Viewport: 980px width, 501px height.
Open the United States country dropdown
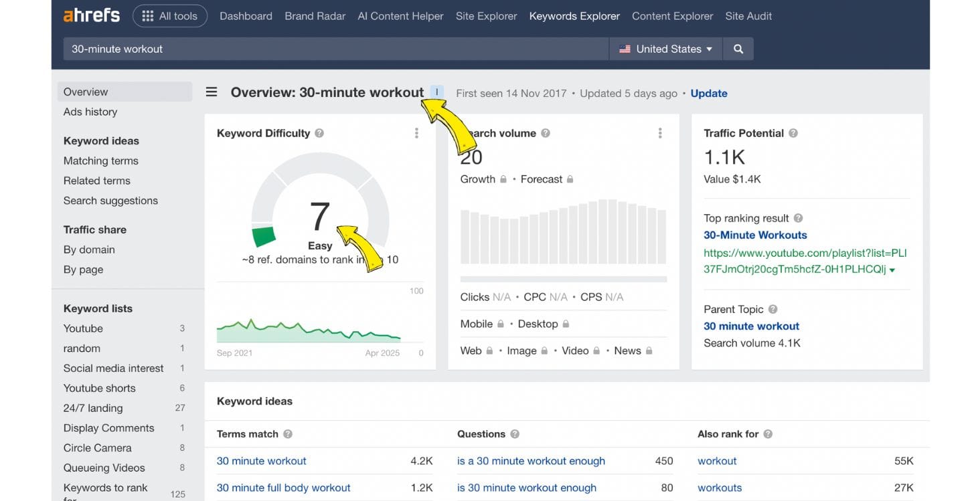point(665,48)
